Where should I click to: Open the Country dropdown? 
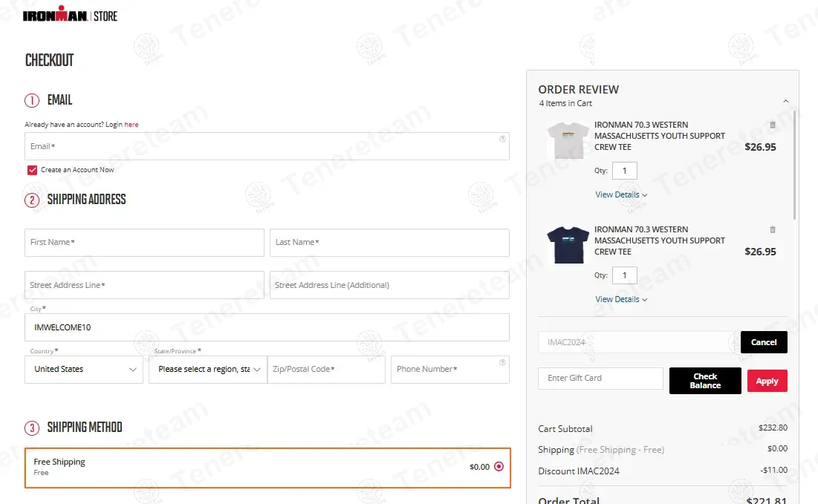pyautogui.click(x=84, y=370)
